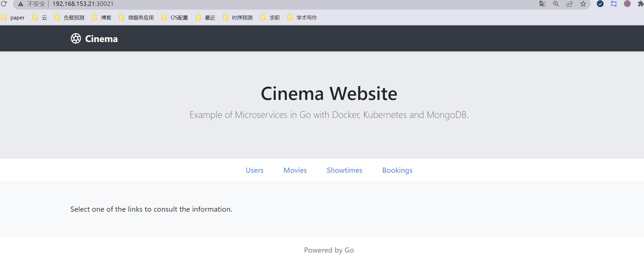Open the 时序预测 bookmark folder
The width and height of the screenshot is (644, 276).
[238, 17]
